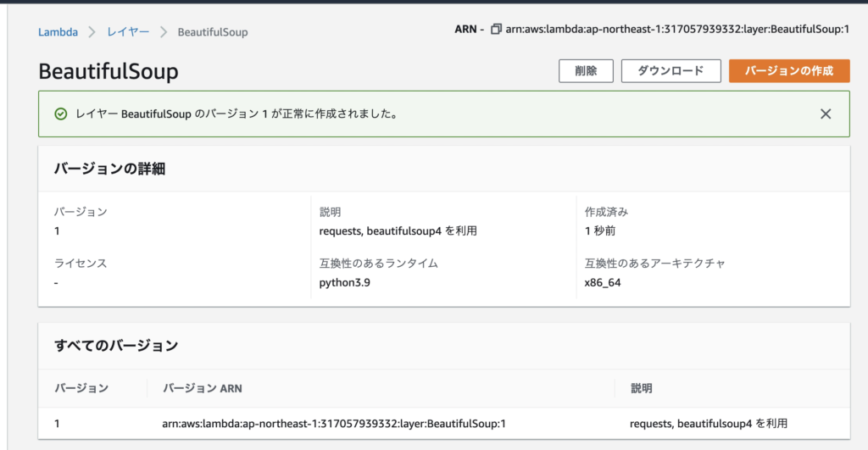The height and width of the screenshot is (450, 868).
Task: Click the 削除 button
Action: [586, 71]
